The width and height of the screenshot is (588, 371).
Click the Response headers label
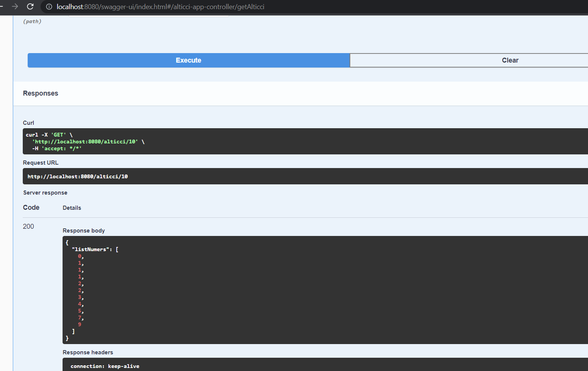tap(88, 352)
